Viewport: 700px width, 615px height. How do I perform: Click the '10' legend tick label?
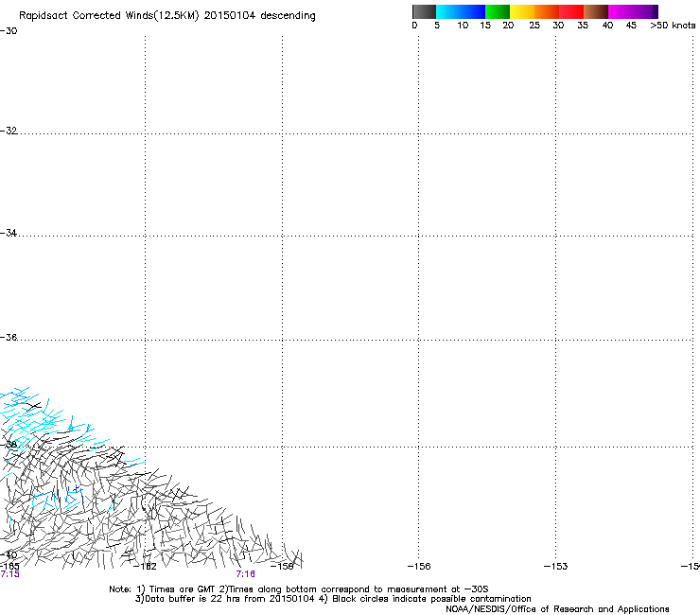pos(463,26)
